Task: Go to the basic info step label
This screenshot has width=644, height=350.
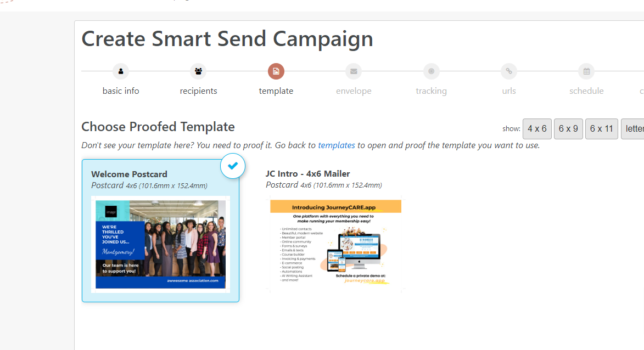Action: click(x=121, y=91)
